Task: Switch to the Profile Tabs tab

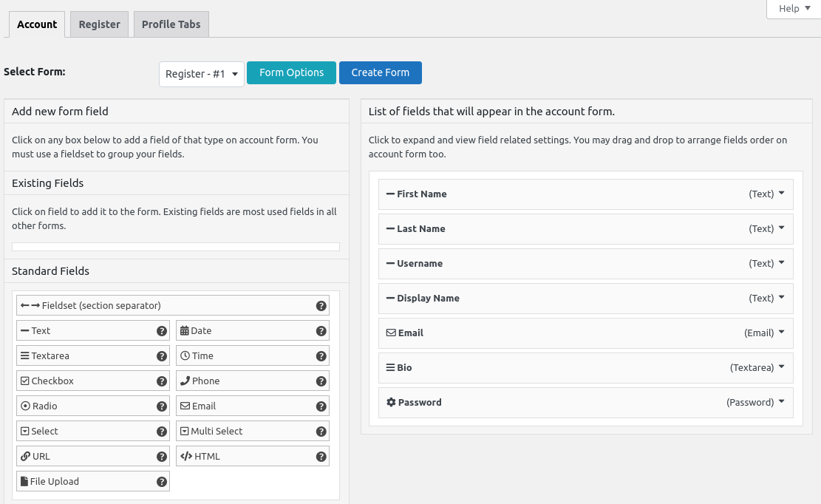Action: 171,24
